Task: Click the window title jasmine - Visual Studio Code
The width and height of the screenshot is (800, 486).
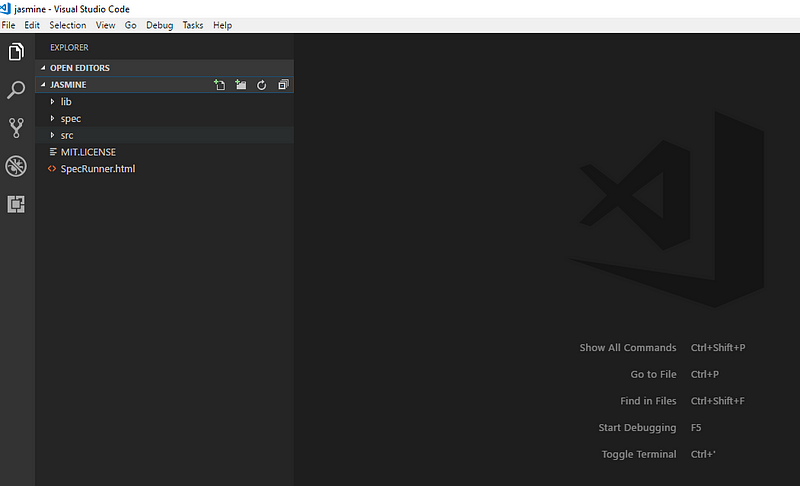Action: [72, 9]
